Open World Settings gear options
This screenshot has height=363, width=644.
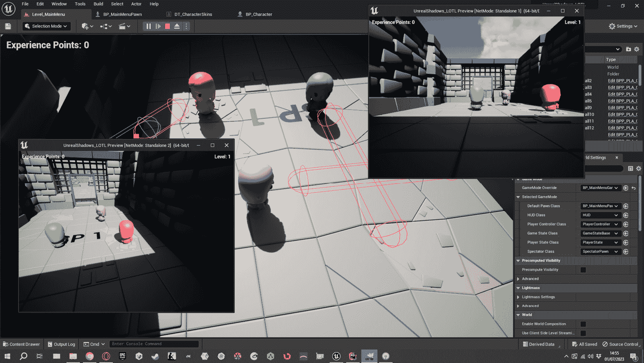[639, 168]
